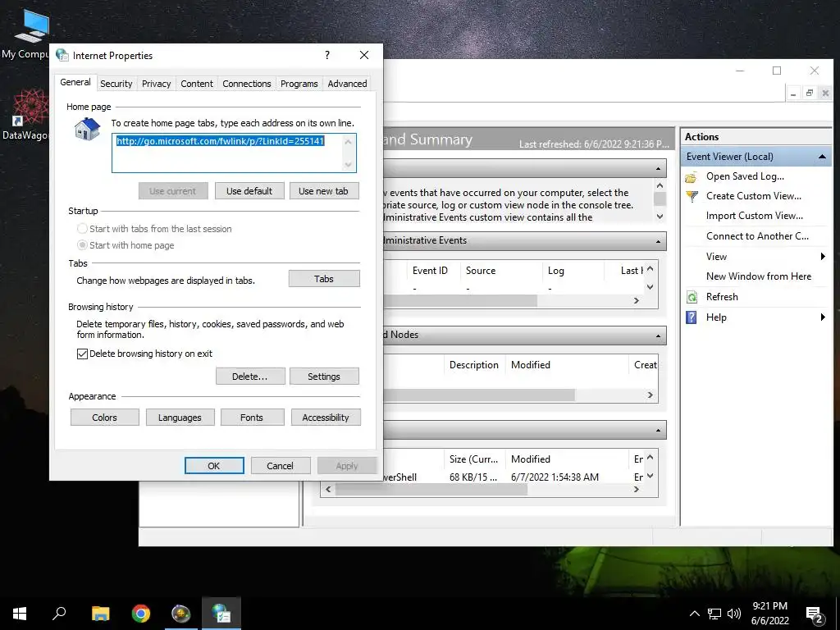Confirm with the OK button
Image resolution: width=840 pixels, height=630 pixels.
(214, 466)
